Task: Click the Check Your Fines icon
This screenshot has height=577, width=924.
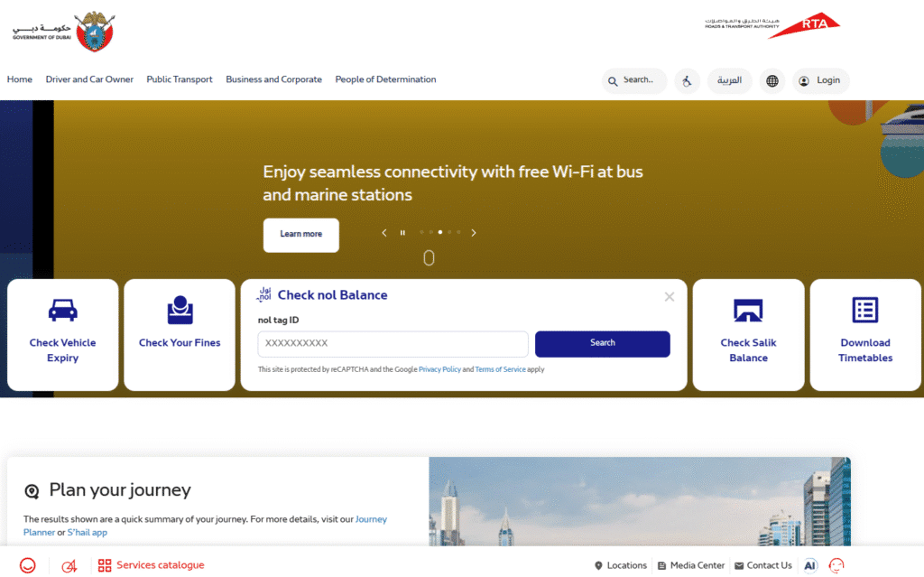Action: [x=180, y=310]
